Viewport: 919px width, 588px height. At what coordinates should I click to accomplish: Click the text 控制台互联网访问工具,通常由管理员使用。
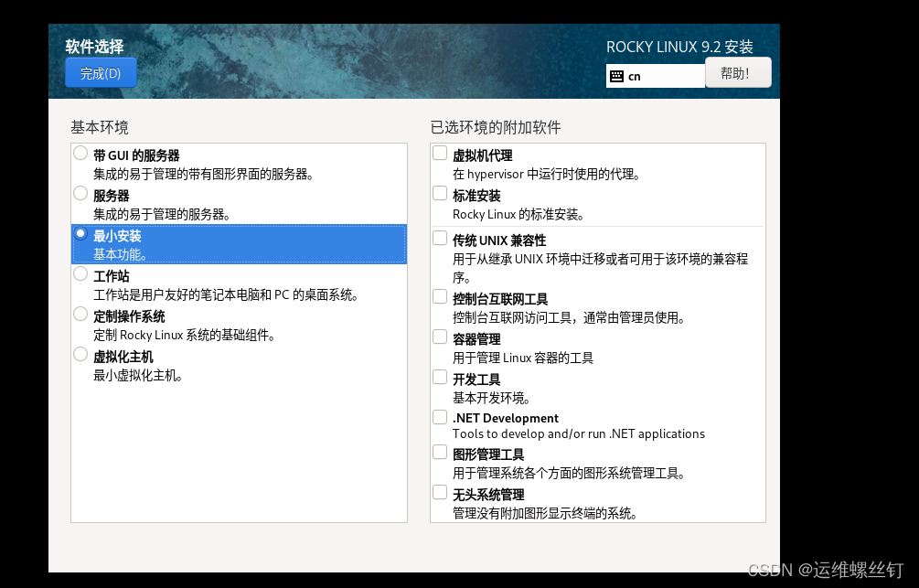pyautogui.click(x=569, y=317)
